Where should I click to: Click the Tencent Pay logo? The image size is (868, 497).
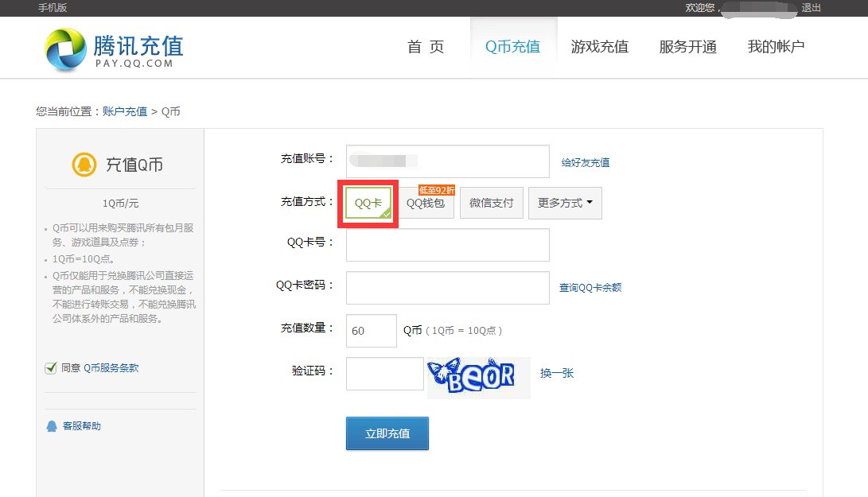tap(114, 50)
